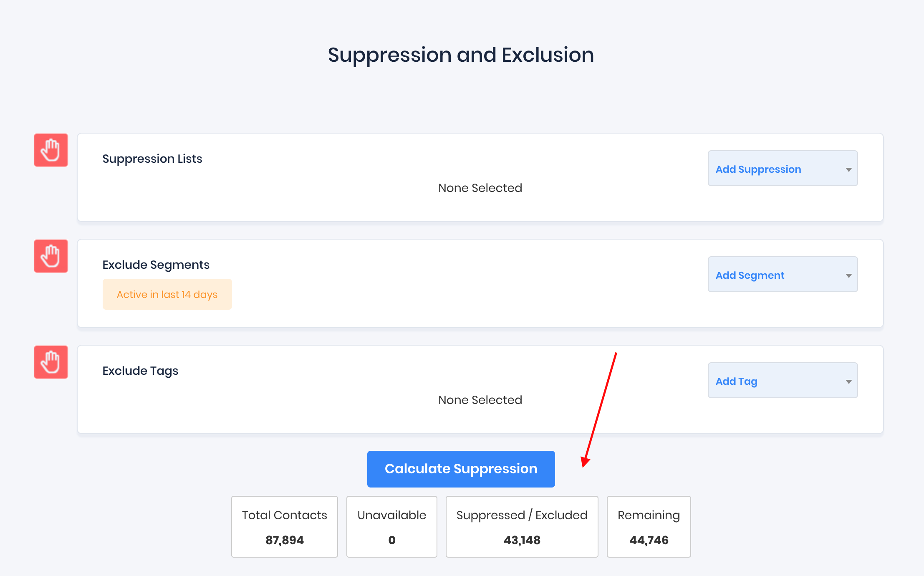Click the Suppression Lists section title

[152, 159]
